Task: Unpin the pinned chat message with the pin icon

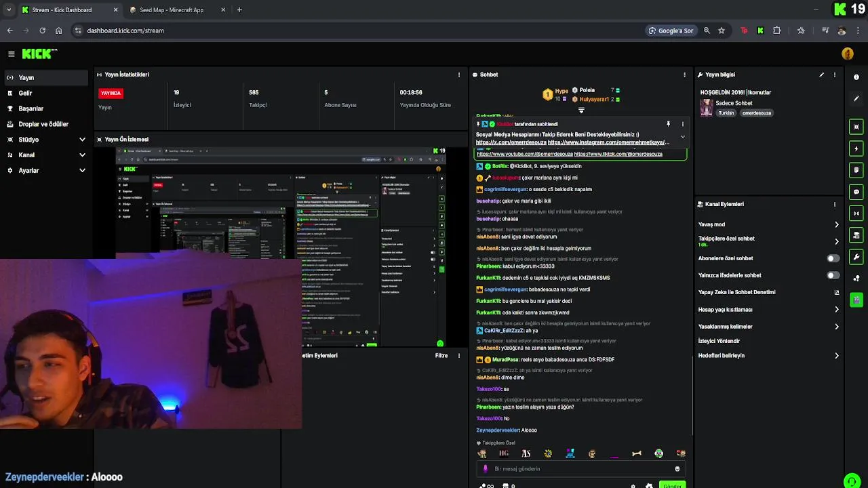Action: point(668,124)
